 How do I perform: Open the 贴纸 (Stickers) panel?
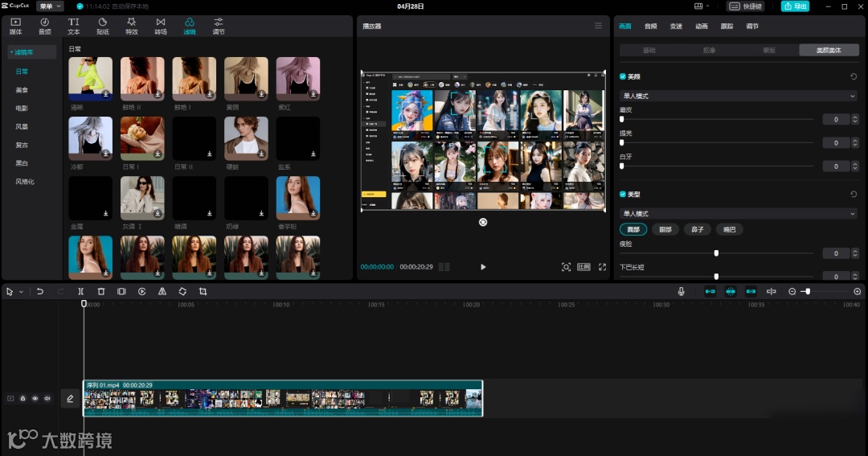coord(102,26)
